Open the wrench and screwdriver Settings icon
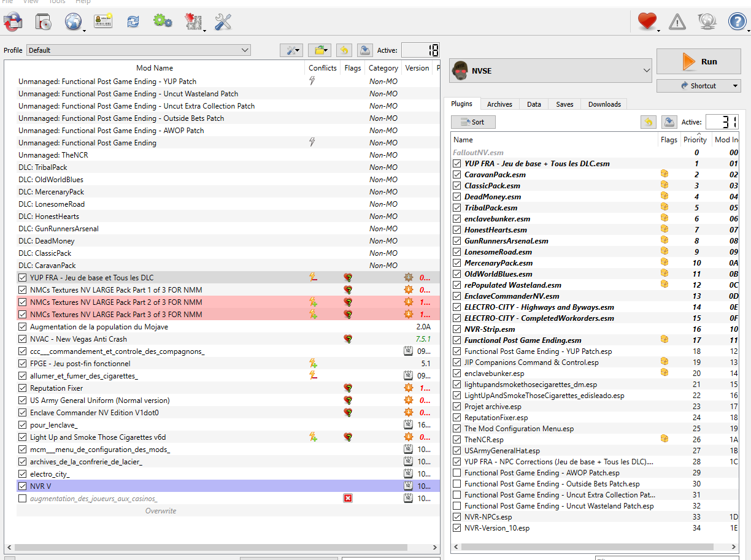Screen dimensions: 751x560 [x=223, y=23]
